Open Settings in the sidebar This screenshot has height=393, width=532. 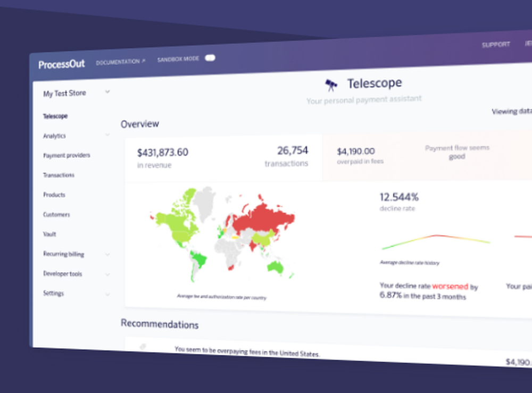(x=53, y=294)
